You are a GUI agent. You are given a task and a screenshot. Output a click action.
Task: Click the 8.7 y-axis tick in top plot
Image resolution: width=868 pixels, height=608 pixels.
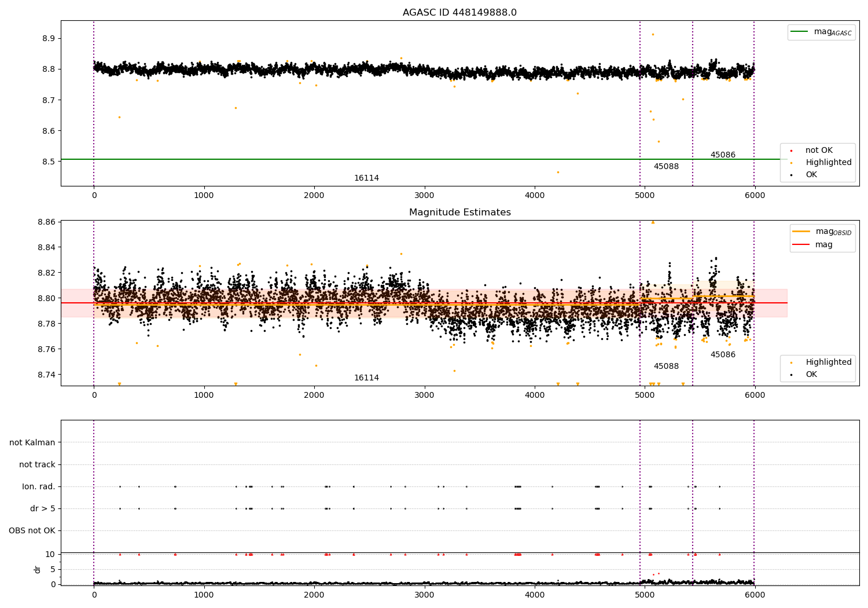pos(49,101)
